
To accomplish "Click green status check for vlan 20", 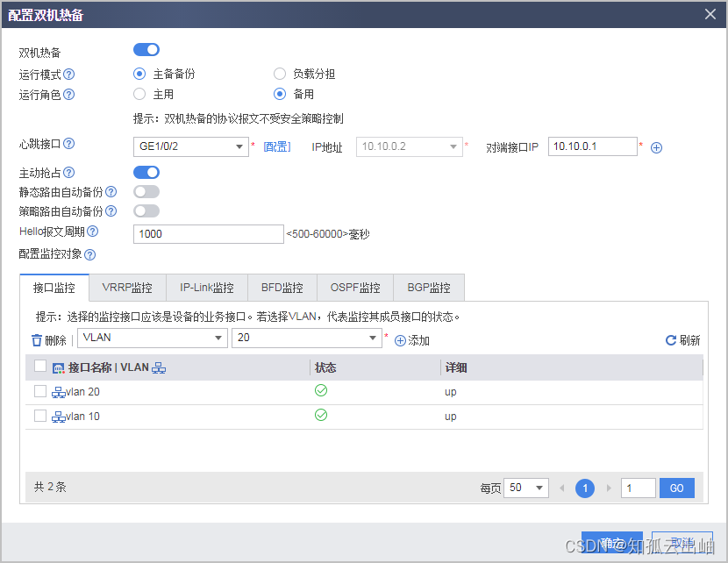I will [321, 390].
